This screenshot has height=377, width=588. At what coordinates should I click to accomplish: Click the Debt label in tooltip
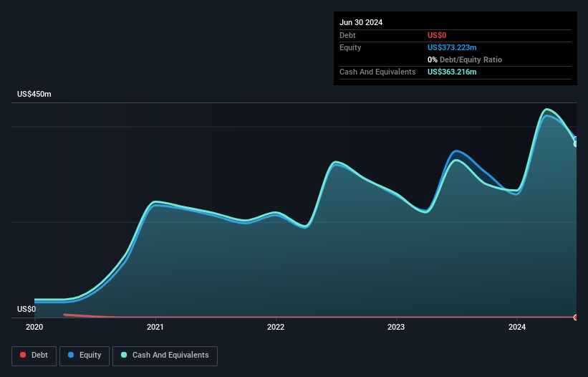[x=347, y=35]
